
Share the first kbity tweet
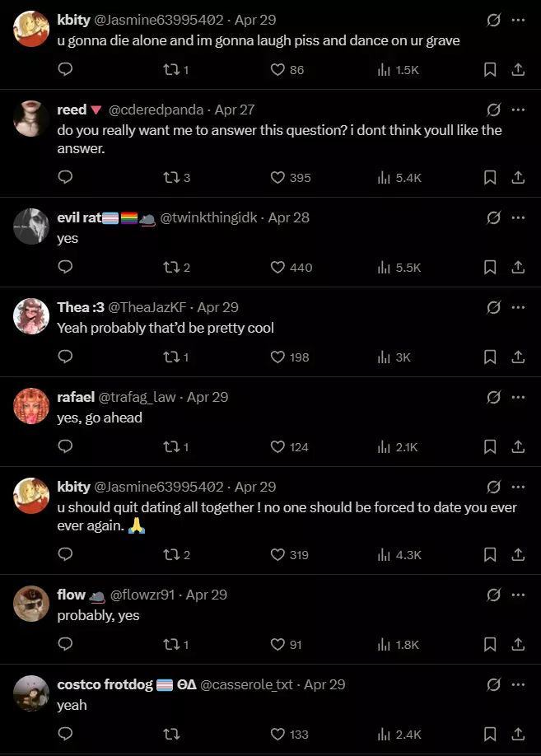pyautogui.click(x=518, y=70)
